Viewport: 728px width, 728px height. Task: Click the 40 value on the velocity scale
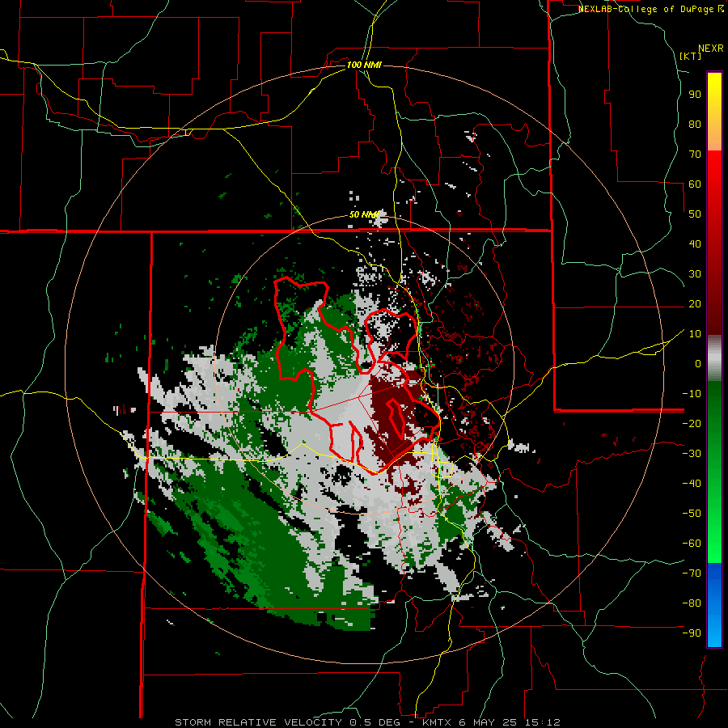point(695,244)
